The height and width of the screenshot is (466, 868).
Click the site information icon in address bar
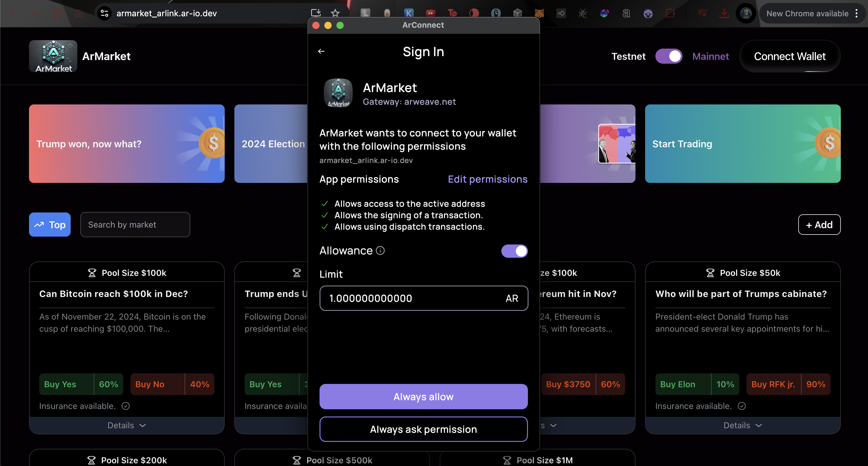pos(104,13)
